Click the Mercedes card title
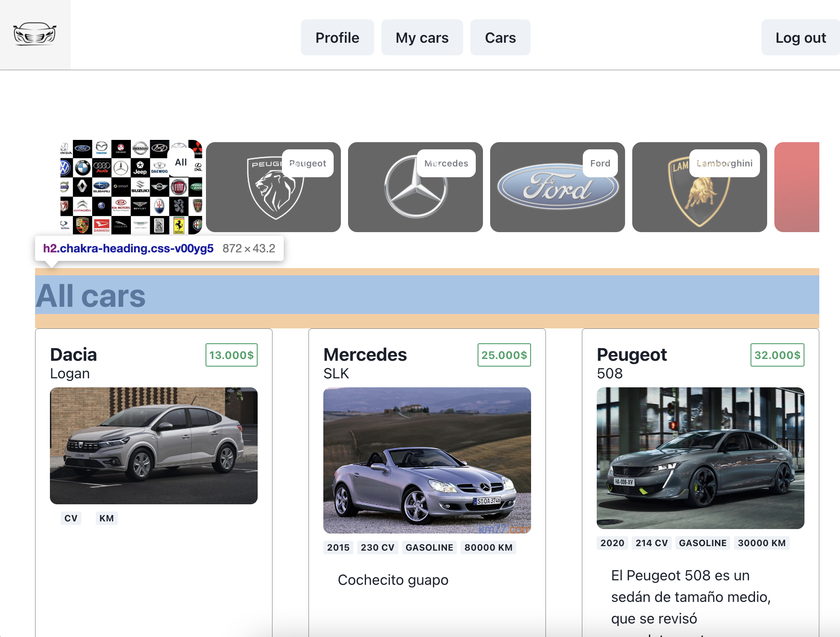This screenshot has width=840, height=637. (x=365, y=354)
